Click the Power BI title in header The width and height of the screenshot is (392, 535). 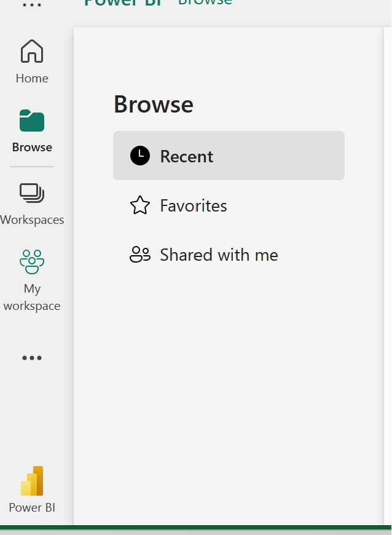coord(123,3)
